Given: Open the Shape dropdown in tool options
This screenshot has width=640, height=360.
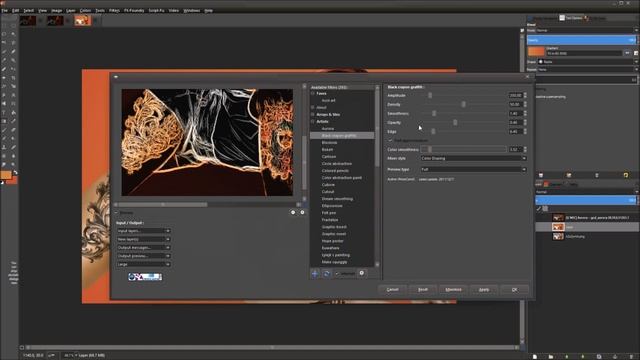Looking at the screenshot, I should [x=588, y=62].
